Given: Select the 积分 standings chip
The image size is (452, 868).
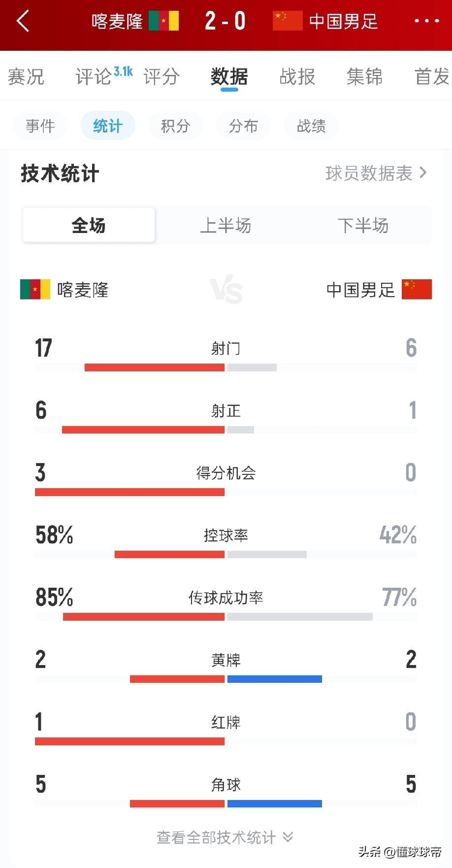Looking at the screenshot, I should pos(175,126).
